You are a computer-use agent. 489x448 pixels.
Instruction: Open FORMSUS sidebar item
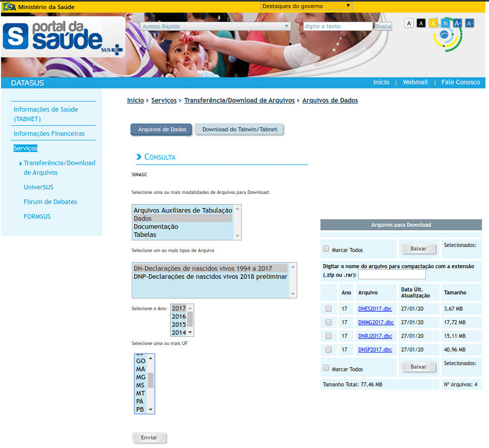coord(37,216)
